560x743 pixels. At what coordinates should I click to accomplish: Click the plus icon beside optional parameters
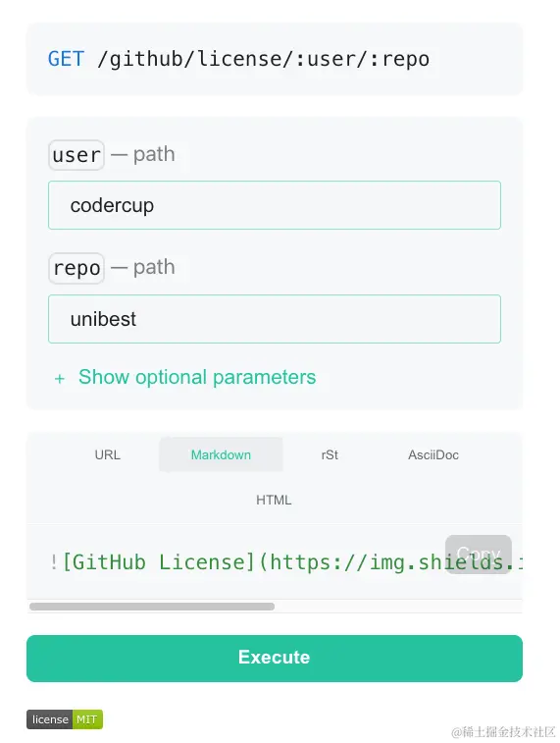pos(59,379)
